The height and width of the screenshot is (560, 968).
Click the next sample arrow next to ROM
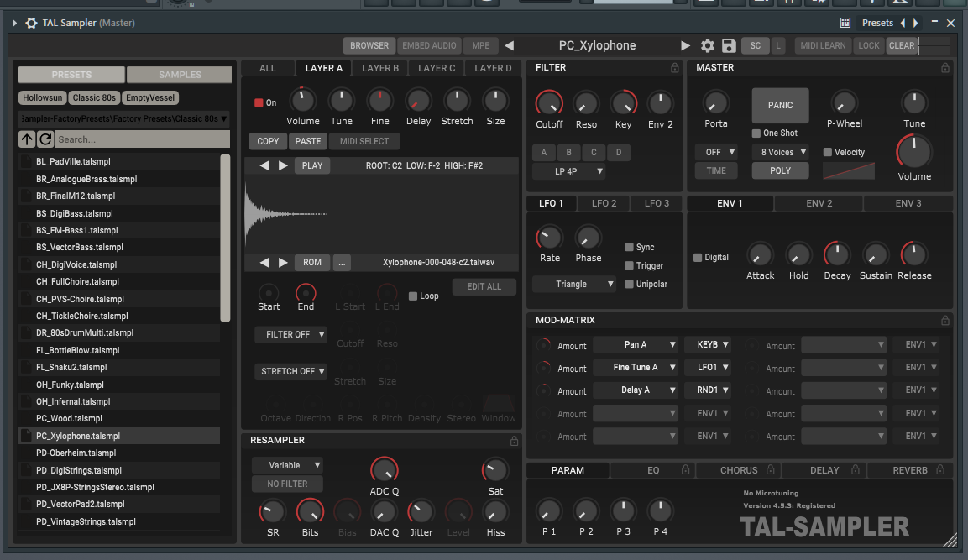pyautogui.click(x=283, y=263)
